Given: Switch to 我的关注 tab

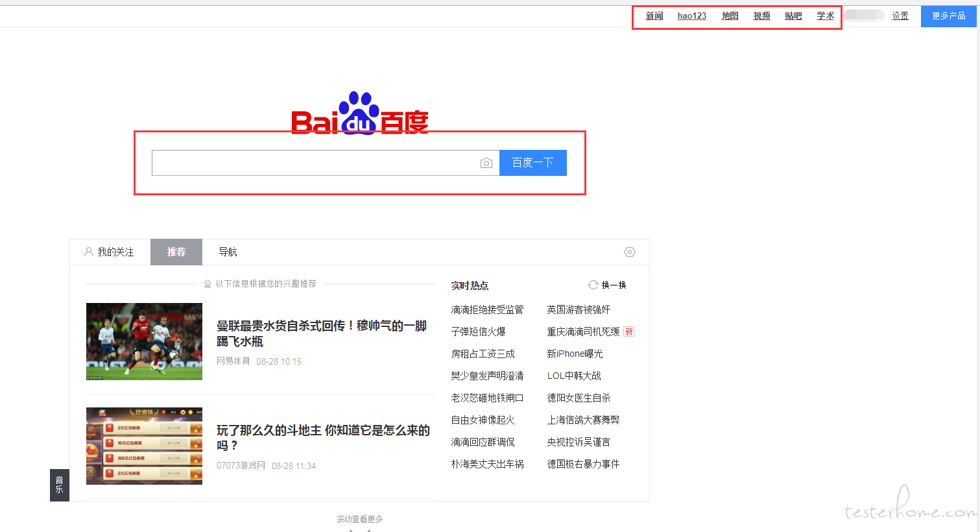Looking at the screenshot, I should 110,252.
